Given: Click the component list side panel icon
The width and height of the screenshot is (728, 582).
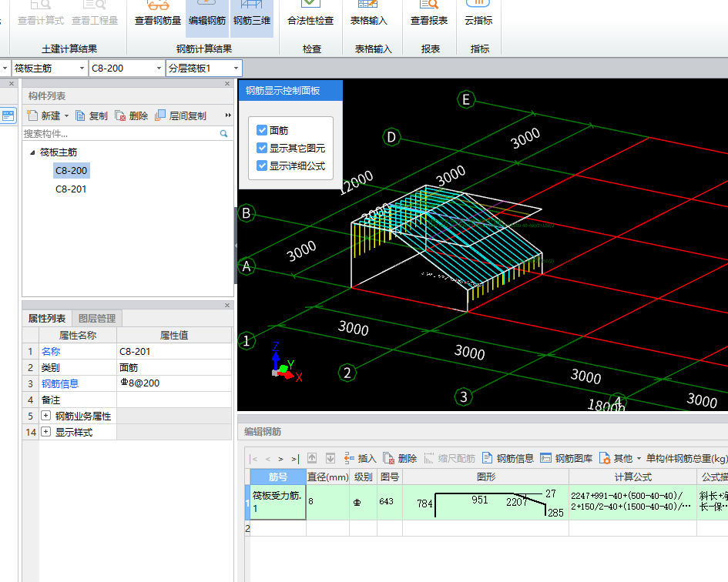Looking at the screenshot, I should [8, 115].
